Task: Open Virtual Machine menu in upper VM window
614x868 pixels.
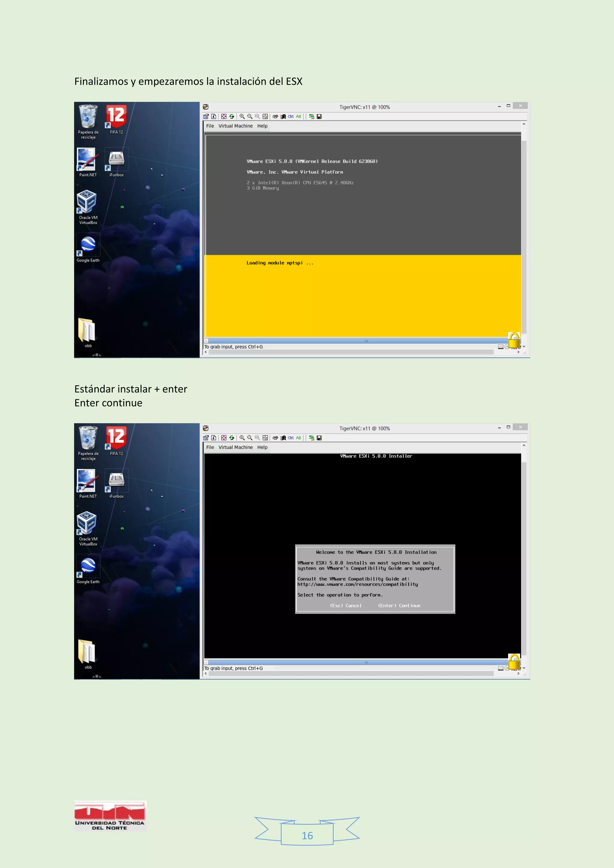Action: 235,126
